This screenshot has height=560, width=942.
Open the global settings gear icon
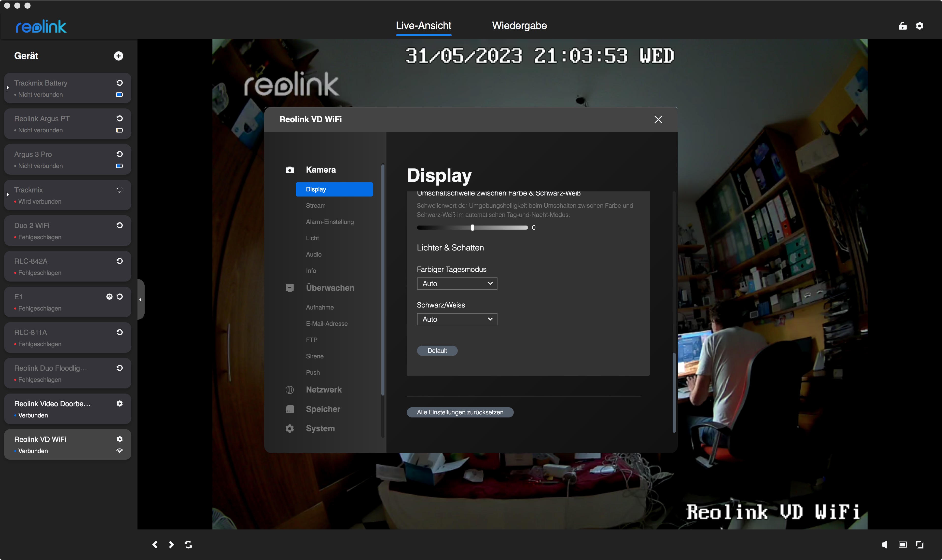[919, 26]
